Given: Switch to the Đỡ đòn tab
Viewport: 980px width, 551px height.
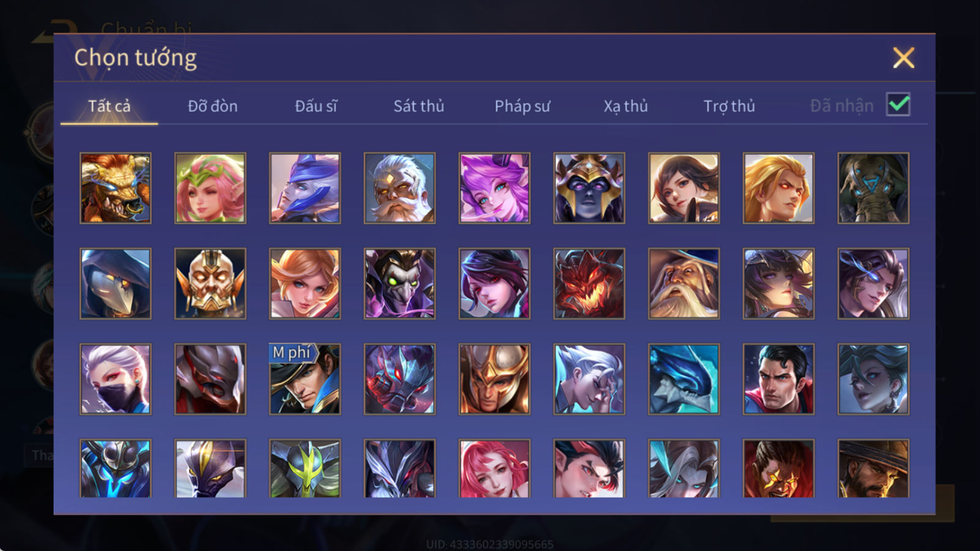Looking at the screenshot, I should tap(213, 106).
